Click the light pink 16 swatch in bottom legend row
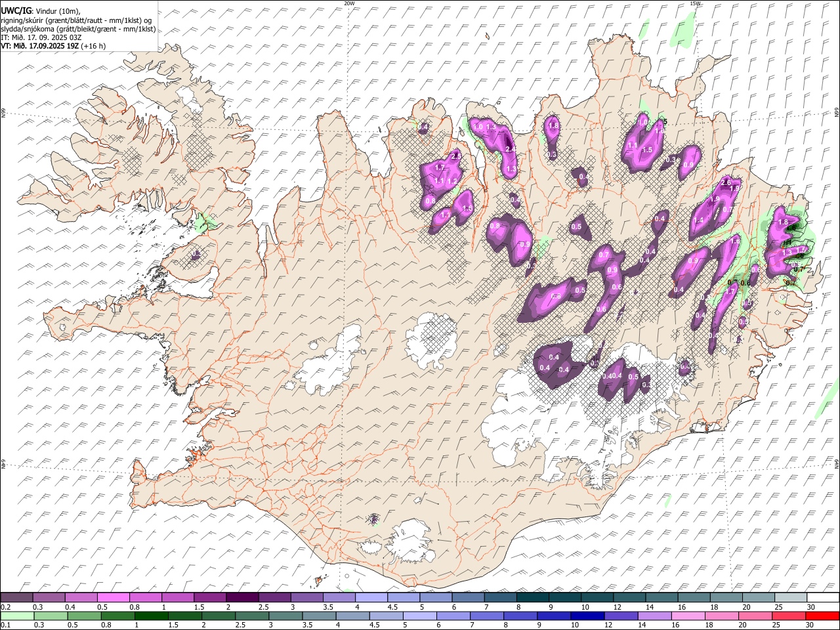Screen dimensions: 840x630 pos(688,616)
